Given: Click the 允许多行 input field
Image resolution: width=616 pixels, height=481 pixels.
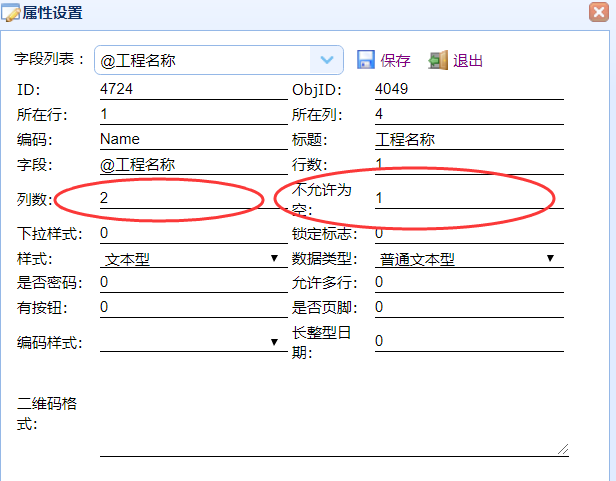Looking at the screenshot, I should pyautogui.click(x=469, y=282).
